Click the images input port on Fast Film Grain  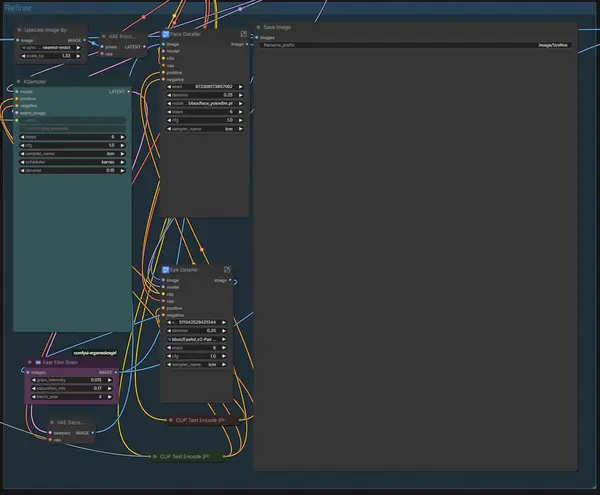click(28, 372)
